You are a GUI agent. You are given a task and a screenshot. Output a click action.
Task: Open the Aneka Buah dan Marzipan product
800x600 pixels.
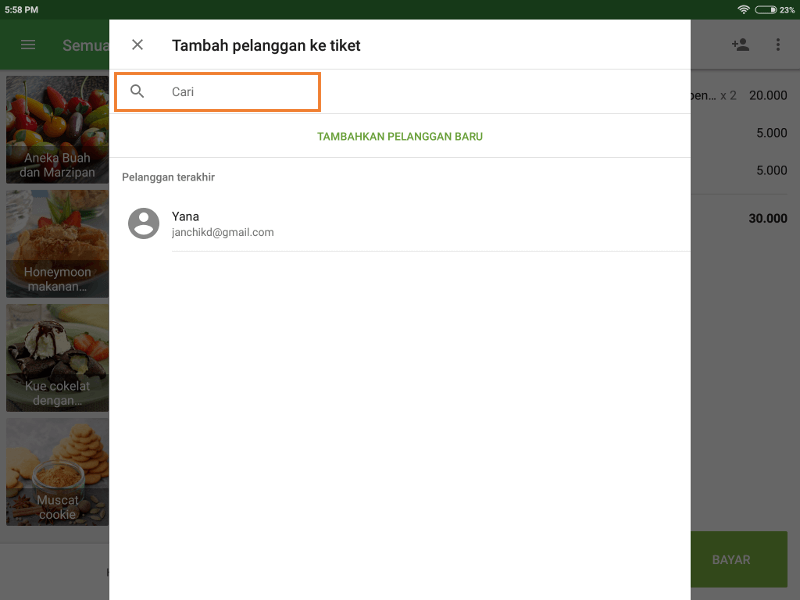point(57,130)
